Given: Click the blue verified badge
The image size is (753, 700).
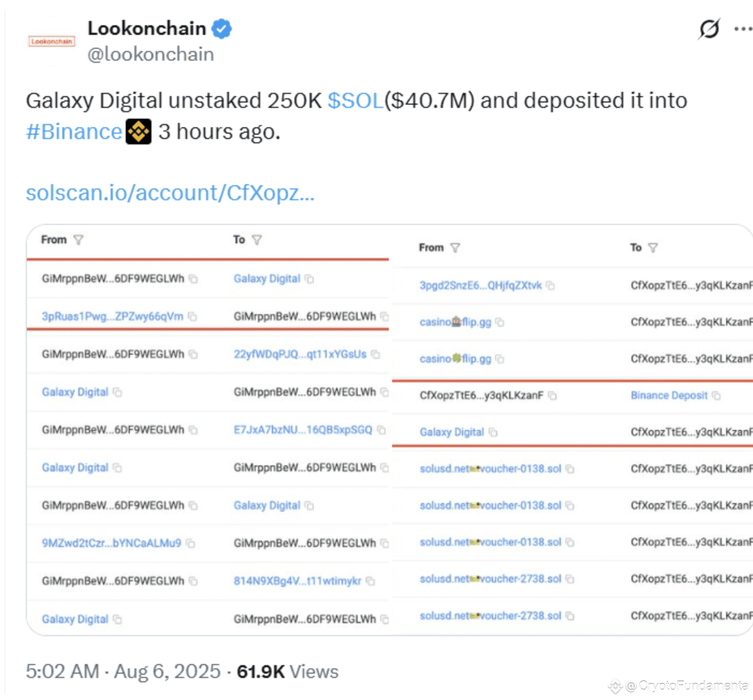Looking at the screenshot, I should coord(222,28).
